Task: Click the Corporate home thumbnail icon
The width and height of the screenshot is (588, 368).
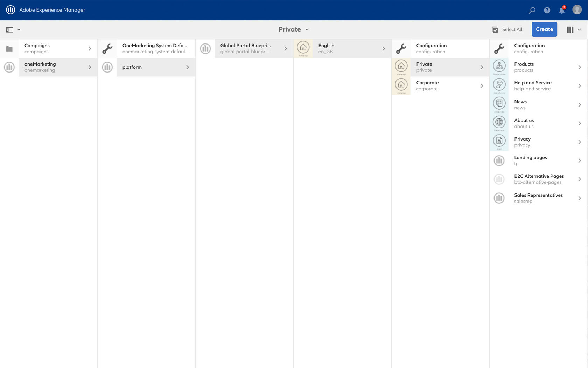Action: pyautogui.click(x=401, y=86)
